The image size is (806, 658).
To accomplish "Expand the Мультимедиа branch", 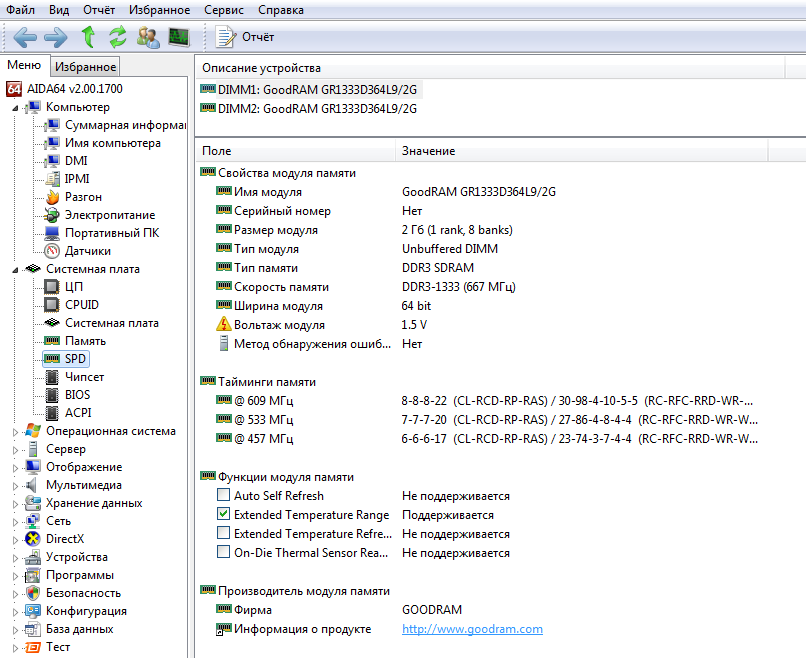I will tap(15, 486).
